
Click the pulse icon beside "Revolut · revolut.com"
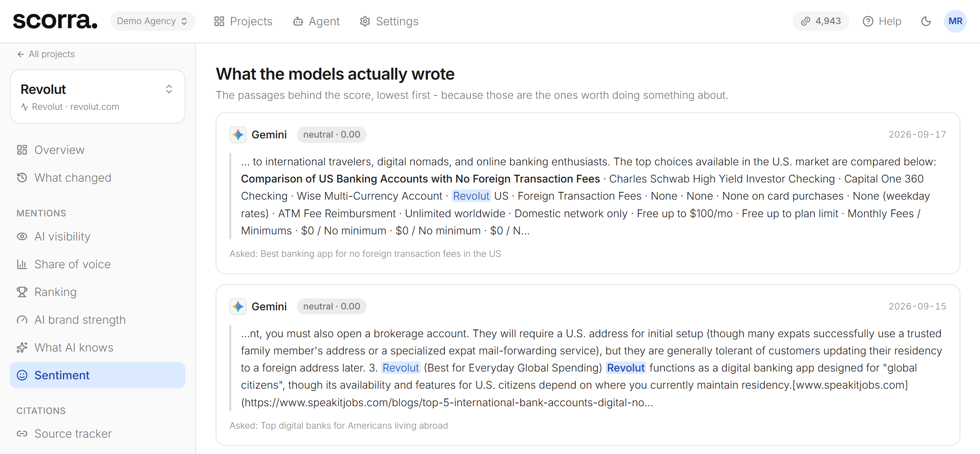click(24, 107)
